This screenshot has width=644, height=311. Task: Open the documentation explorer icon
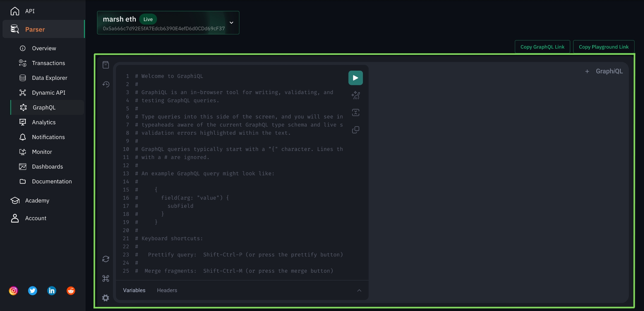click(106, 65)
